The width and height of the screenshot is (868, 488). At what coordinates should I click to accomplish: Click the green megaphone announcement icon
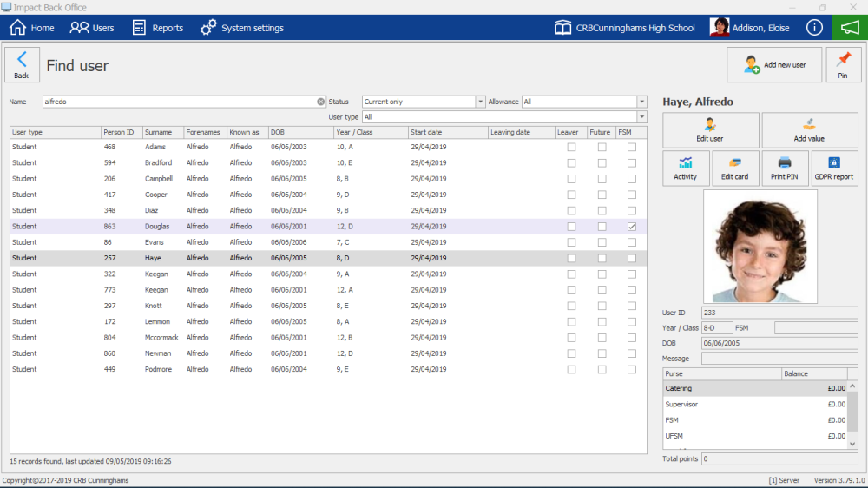tap(850, 28)
